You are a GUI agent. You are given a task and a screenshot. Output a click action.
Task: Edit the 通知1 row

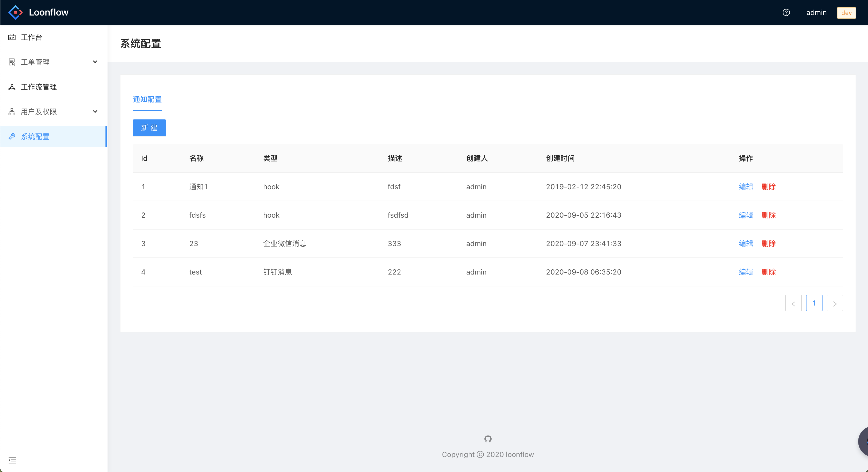746,187
